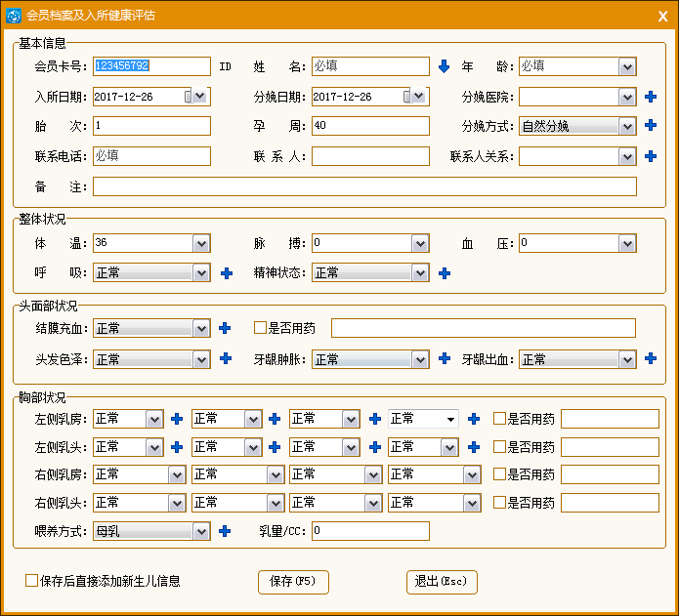Click the blue down arrow beside 姓名 field

click(444, 66)
